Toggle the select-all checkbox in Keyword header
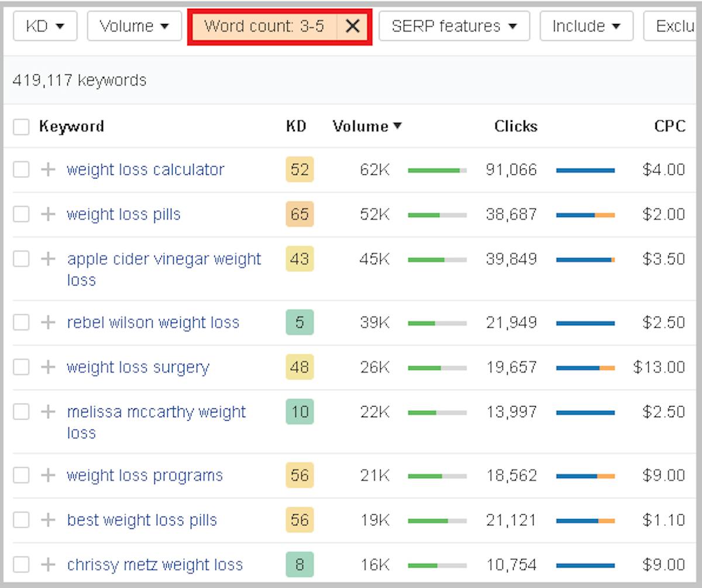Viewport: 702px width, 588px height. tap(21, 127)
